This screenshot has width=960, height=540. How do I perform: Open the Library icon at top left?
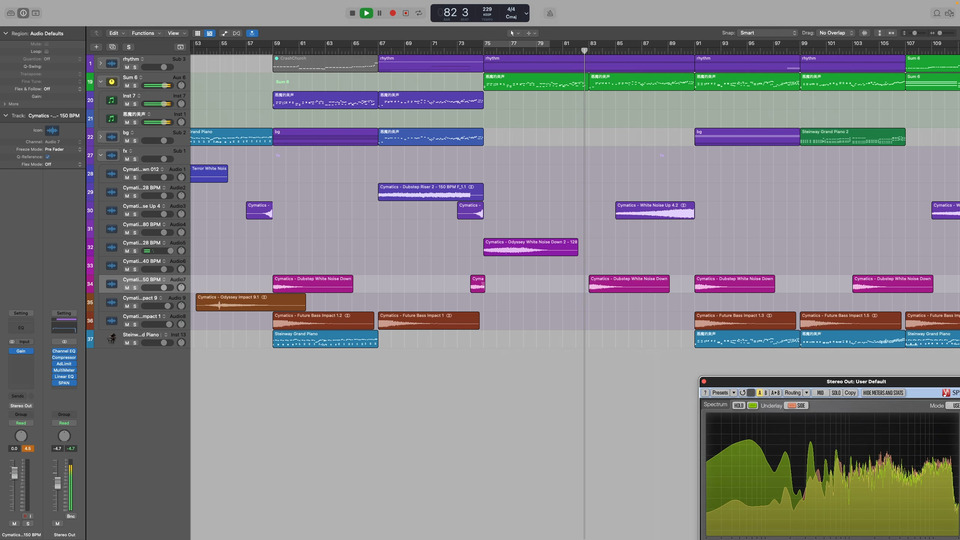[10, 13]
